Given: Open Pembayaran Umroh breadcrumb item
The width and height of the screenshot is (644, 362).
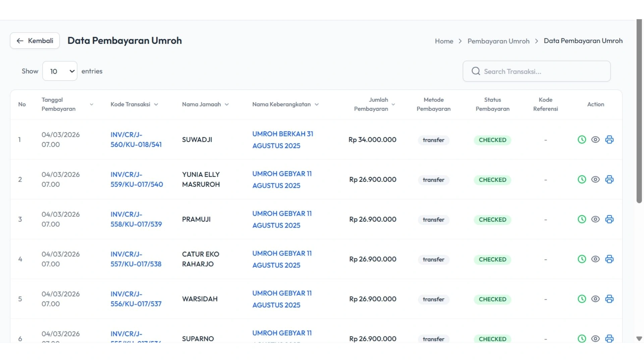Looking at the screenshot, I should (498, 41).
